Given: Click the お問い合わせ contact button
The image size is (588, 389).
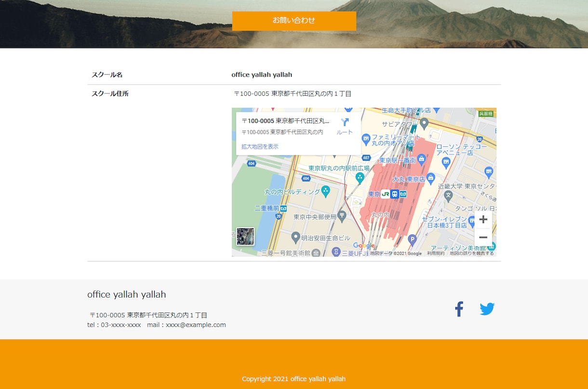Looking at the screenshot, I should coord(294,21).
